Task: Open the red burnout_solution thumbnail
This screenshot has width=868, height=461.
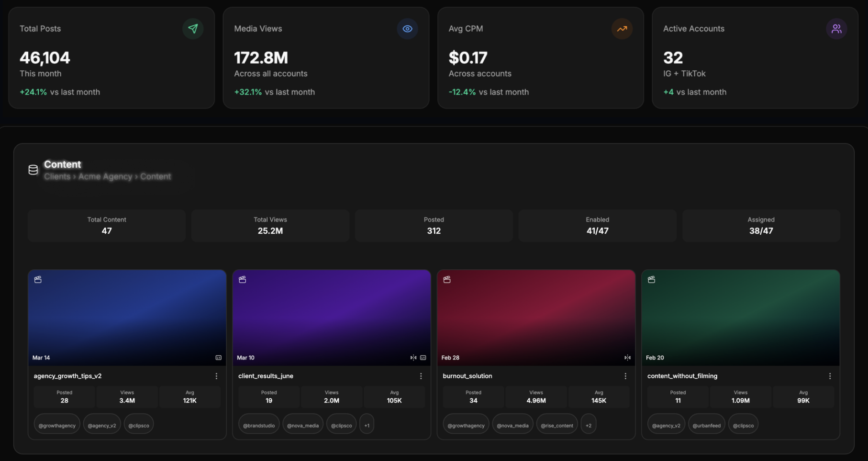Action: coord(536,318)
